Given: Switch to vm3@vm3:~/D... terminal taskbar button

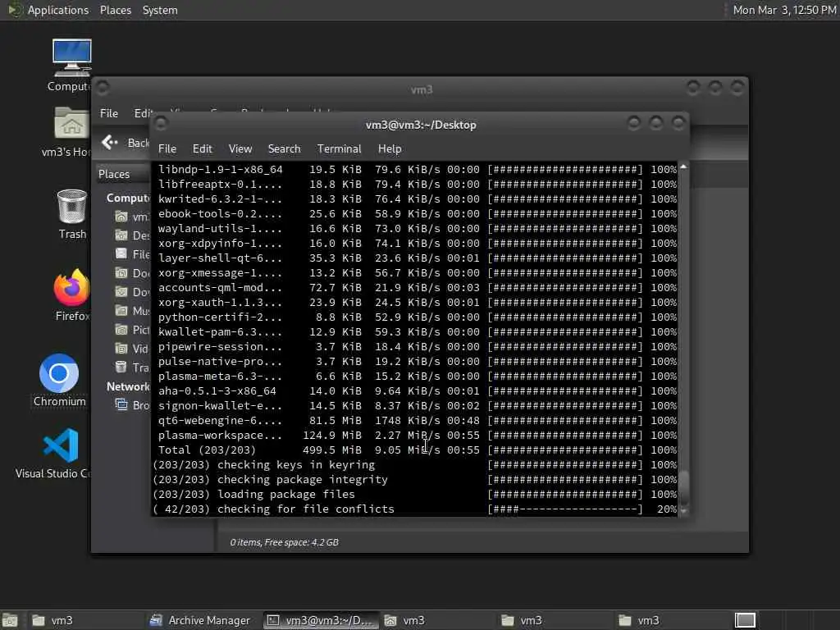Looking at the screenshot, I should click(321, 620).
